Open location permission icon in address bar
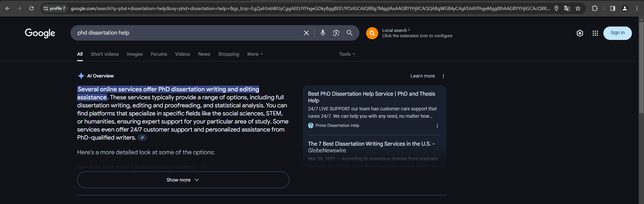 [x=556, y=8]
